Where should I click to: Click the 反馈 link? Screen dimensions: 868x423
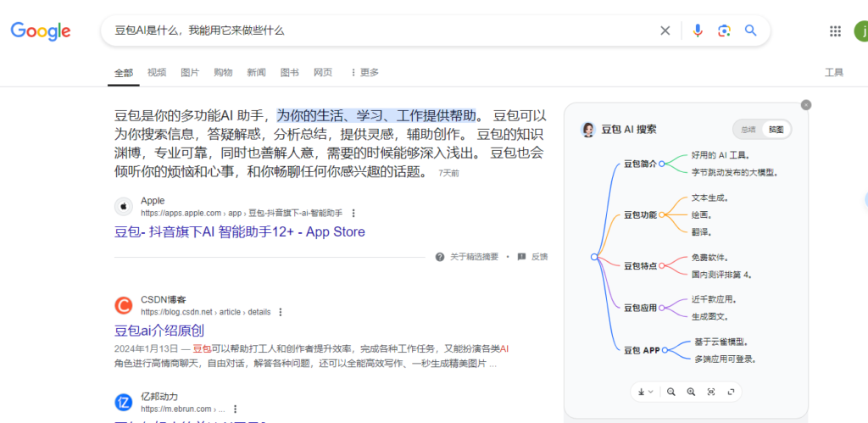[x=539, y=257]
